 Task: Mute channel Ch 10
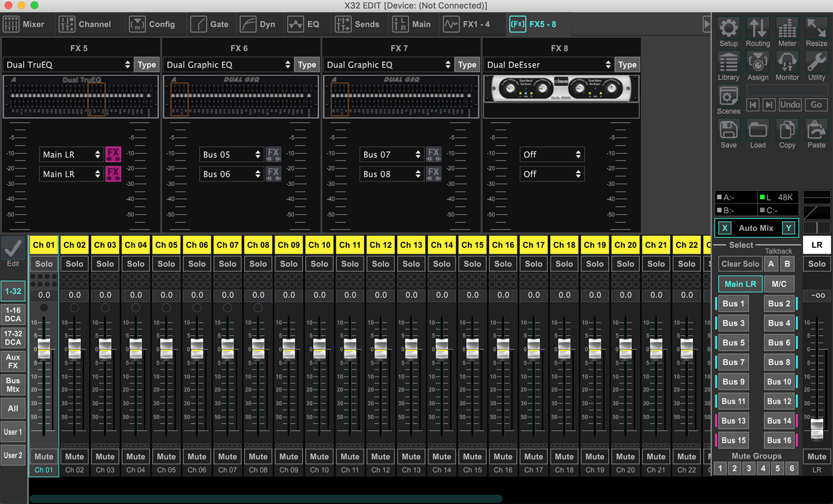tap(320, 456)
